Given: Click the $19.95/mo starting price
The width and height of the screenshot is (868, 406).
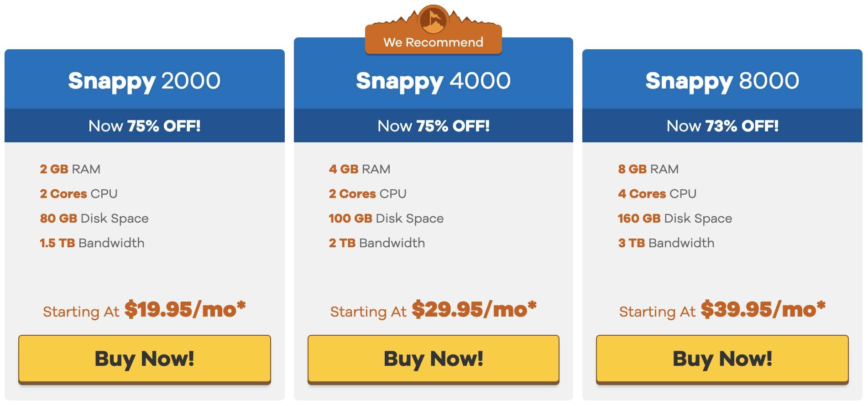Looking at the screenshot, I should click(x=185, y=309).
